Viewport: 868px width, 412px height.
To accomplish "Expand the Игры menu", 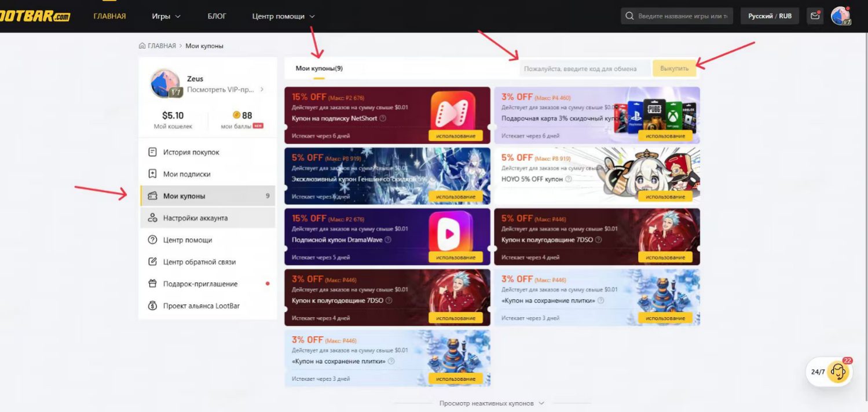I will pos(166,16).
